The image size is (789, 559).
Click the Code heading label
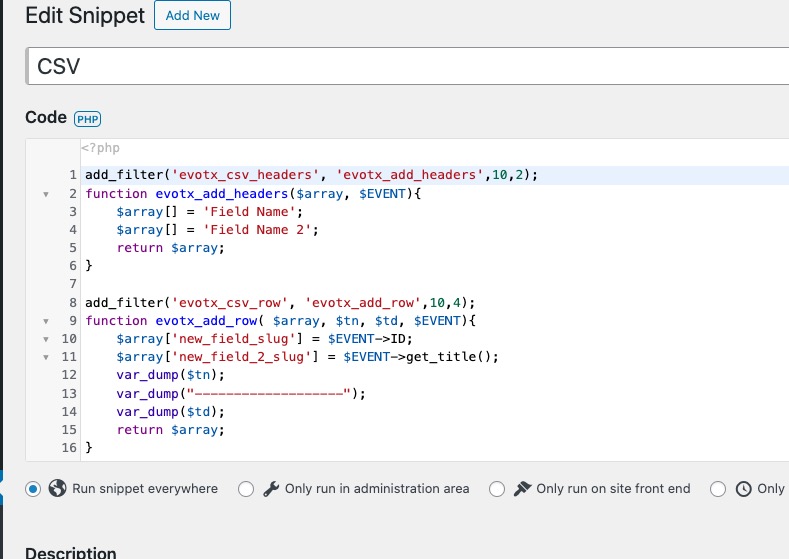(46, 117)
